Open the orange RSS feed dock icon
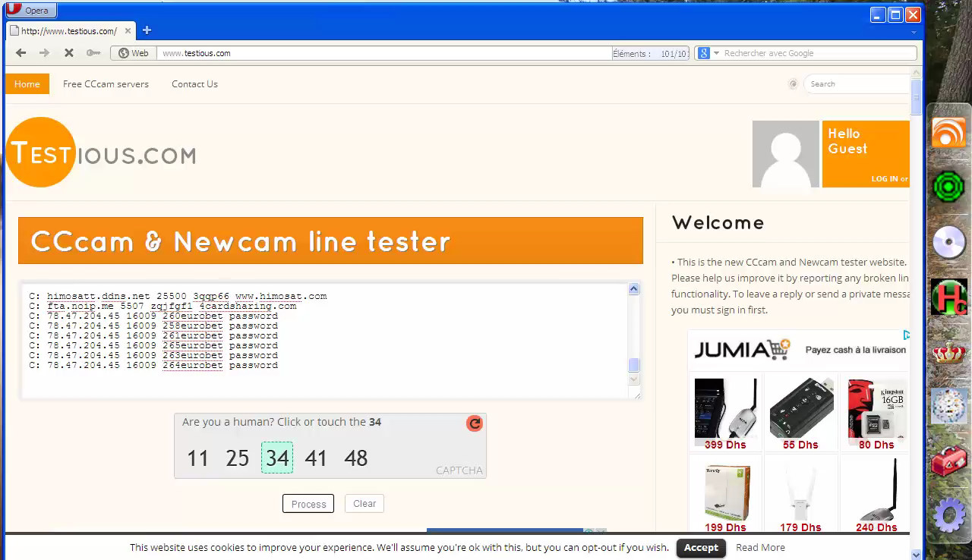The width and height of the screenshot is (972, 560). pos(948,133)
